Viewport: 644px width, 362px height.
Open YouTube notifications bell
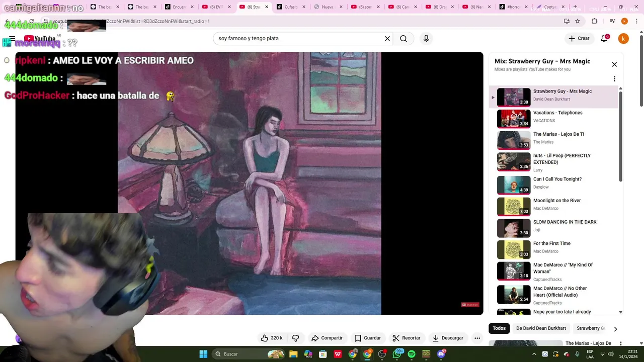click(604, 38)
